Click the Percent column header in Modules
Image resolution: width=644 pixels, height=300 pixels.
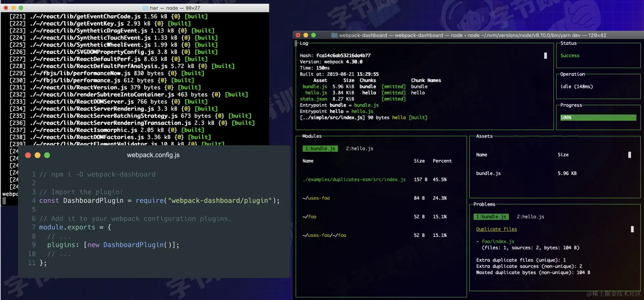tap(442, 161)
